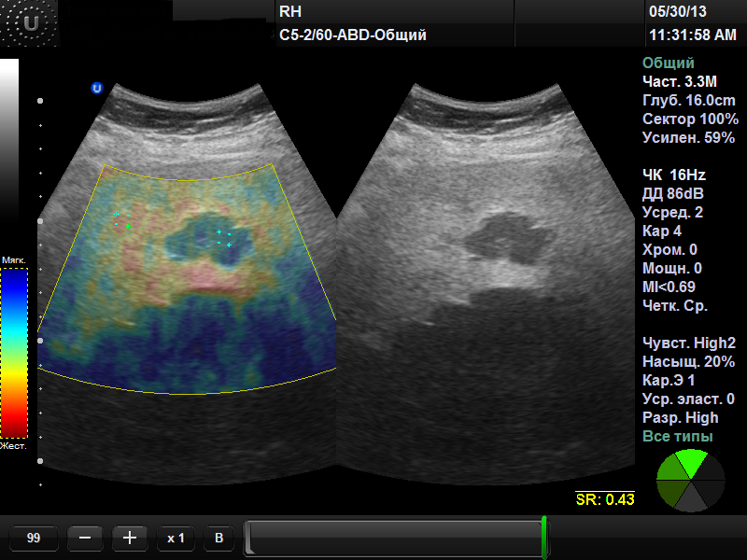
Task: Toggle the B mode button
Action: click(x=218, y=538)
